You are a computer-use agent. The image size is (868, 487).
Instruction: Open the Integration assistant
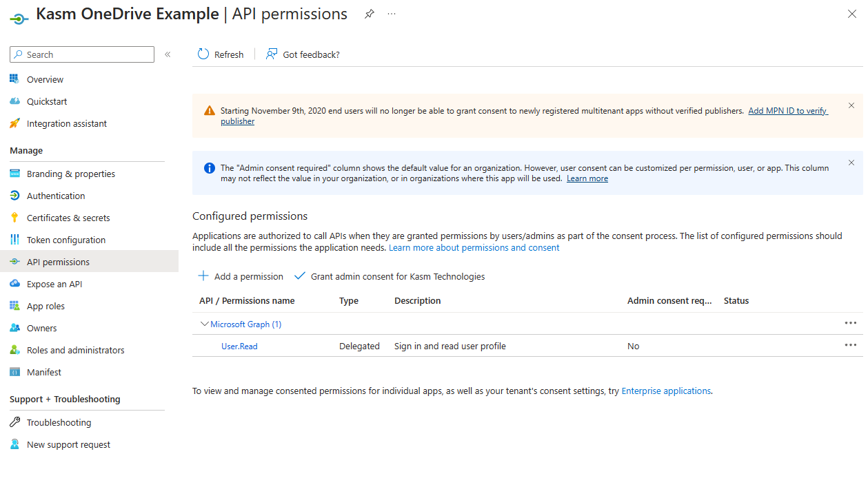(66, 123)
